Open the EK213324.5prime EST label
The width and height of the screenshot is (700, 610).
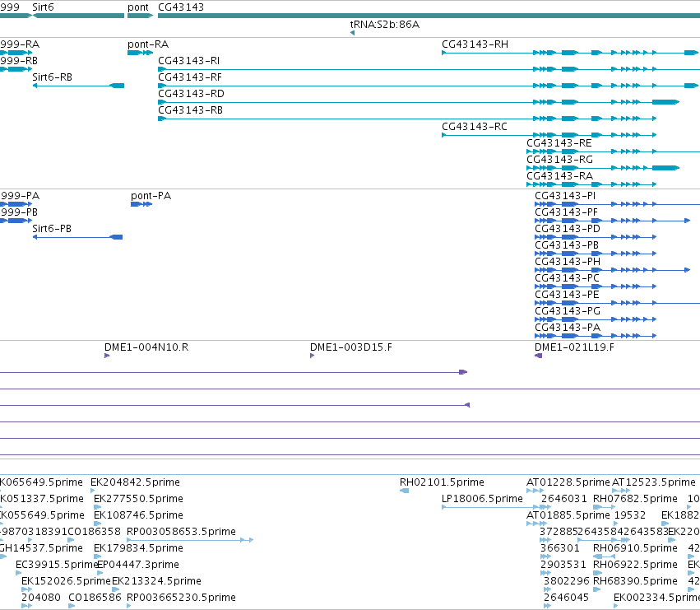[x=156, y=581]
